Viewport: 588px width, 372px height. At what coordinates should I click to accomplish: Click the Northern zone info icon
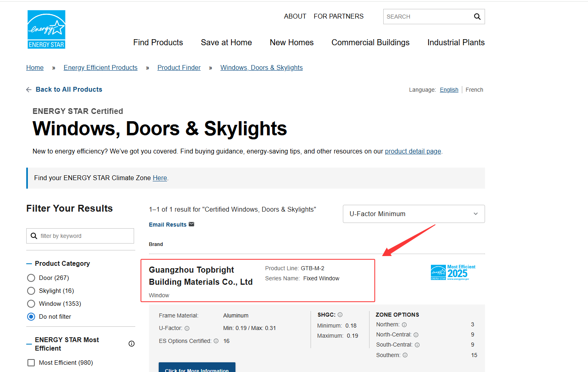pos(404,325)
